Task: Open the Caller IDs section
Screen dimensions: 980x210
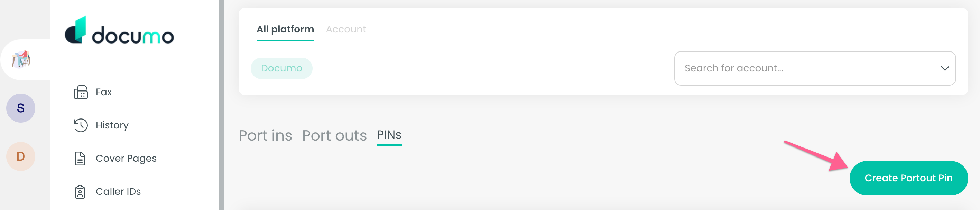Action: [118, 191]
